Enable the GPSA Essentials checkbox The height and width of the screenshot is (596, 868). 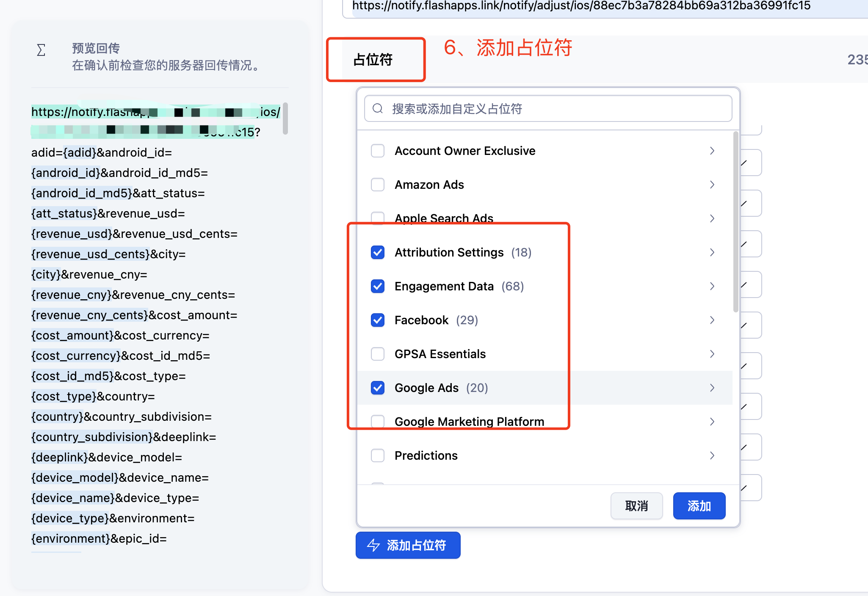(x=377, y=354)
